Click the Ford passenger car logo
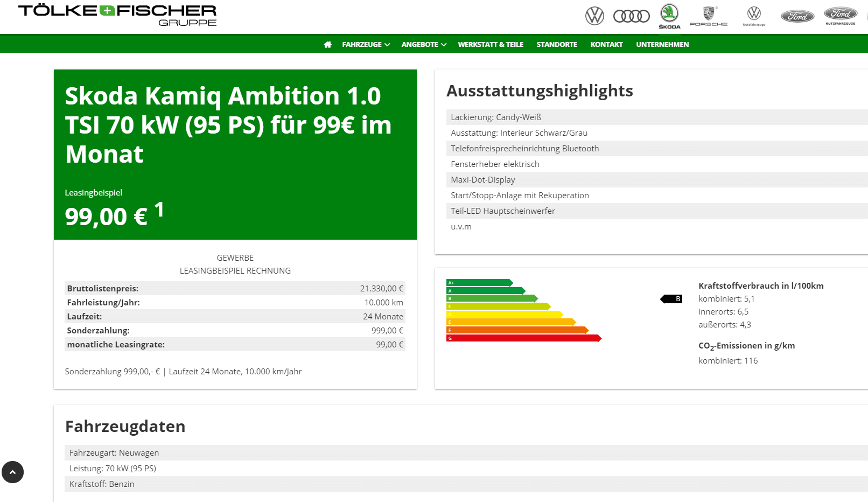Image resolution: width=868 pixels, height=502 pixels. point(797,16)
